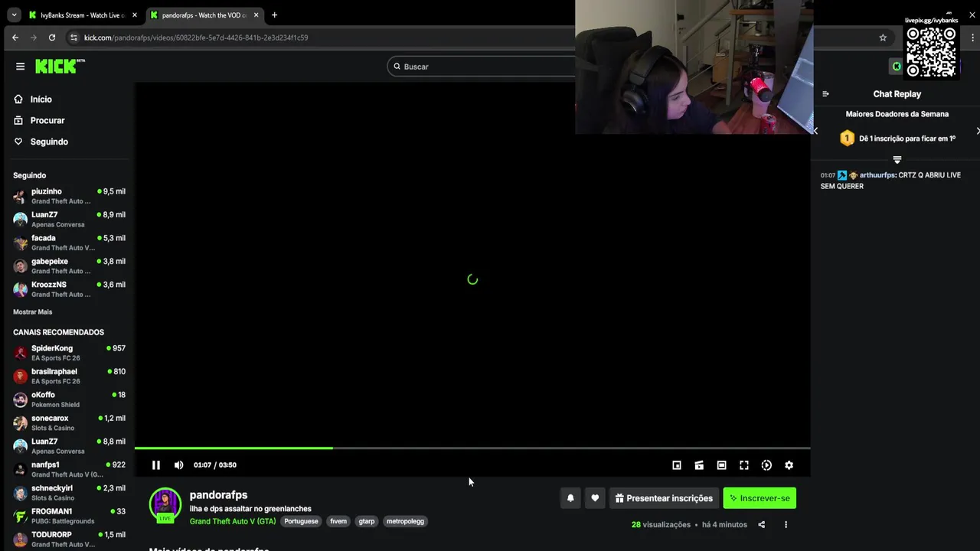
Task: Open Seguindo in the sidebar
Action: 49,142
